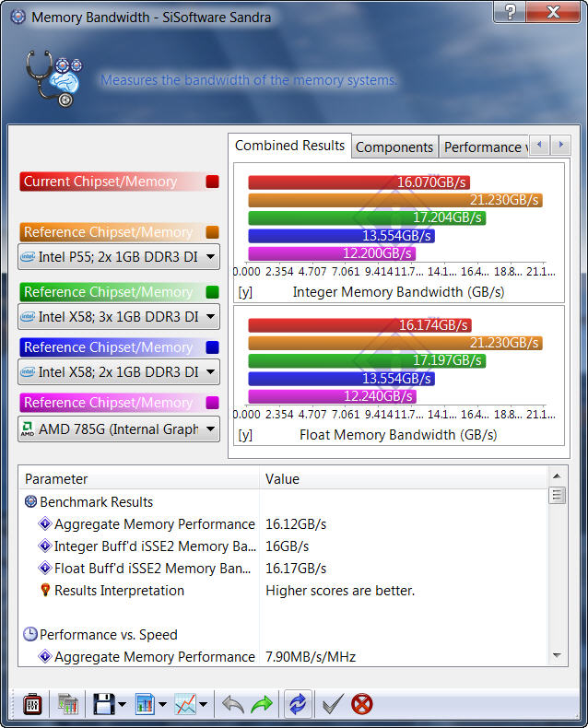588x728 pixels.
Task: Click the Parameter column header
Action: tap(139, 478)
